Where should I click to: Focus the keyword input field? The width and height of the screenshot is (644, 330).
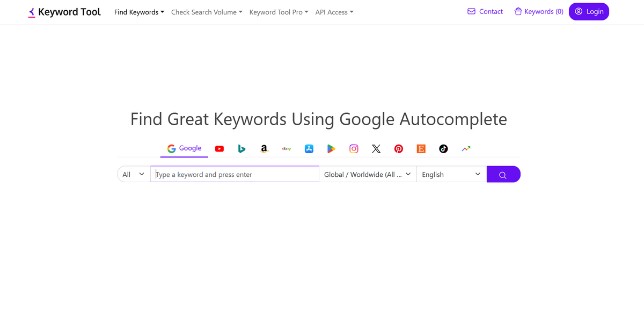[235, 174]
